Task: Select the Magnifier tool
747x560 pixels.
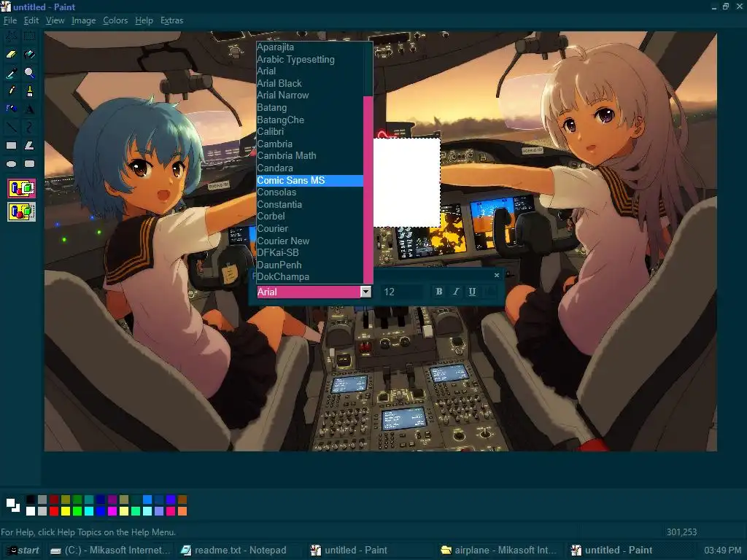Action: [x=29, y=72]
